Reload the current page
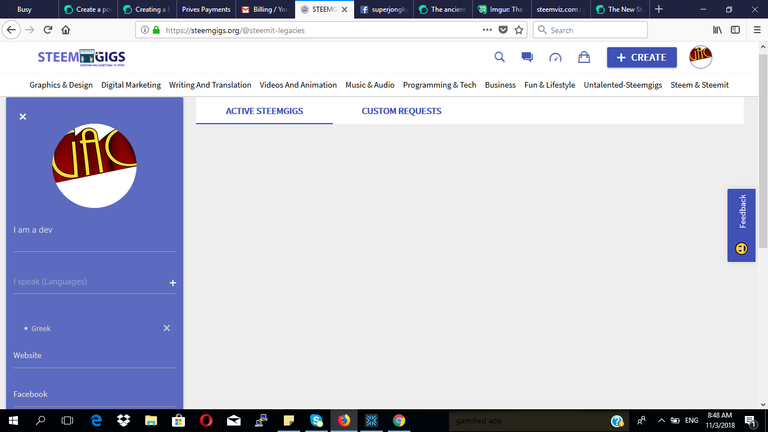The image size is (768, 432). [x=48, y=30]
